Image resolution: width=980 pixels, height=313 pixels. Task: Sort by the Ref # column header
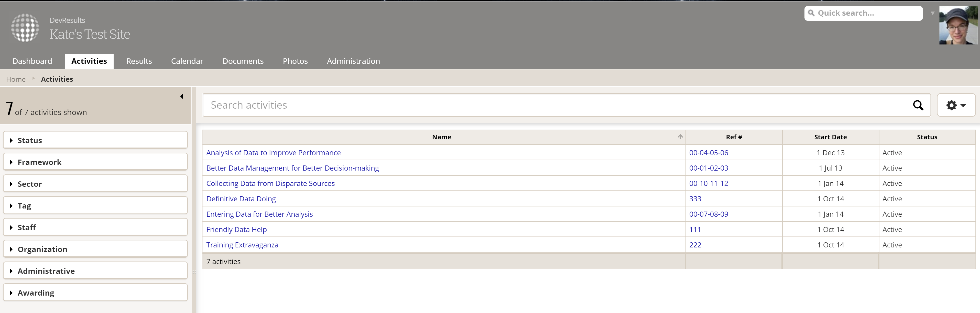pyautogui.click(x=734, y=137)
